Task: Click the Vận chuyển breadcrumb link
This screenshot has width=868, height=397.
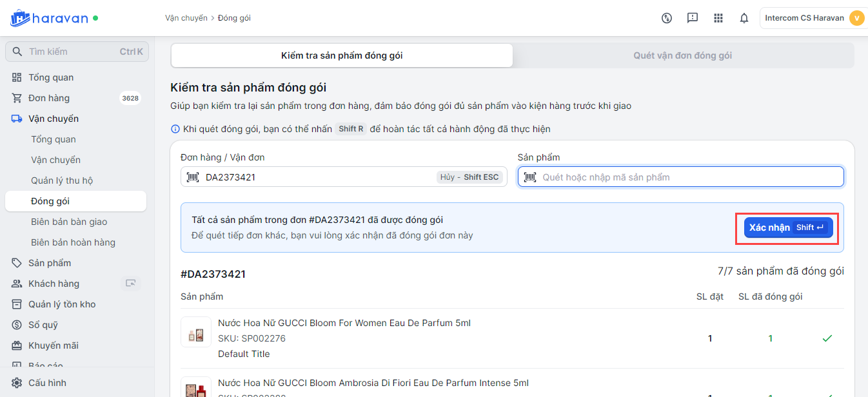Action: pyautogui.click(x=186, y=18)
